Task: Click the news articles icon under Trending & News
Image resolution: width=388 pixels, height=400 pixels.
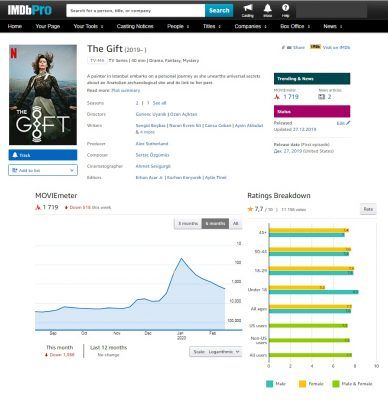Action: (321, 97)
